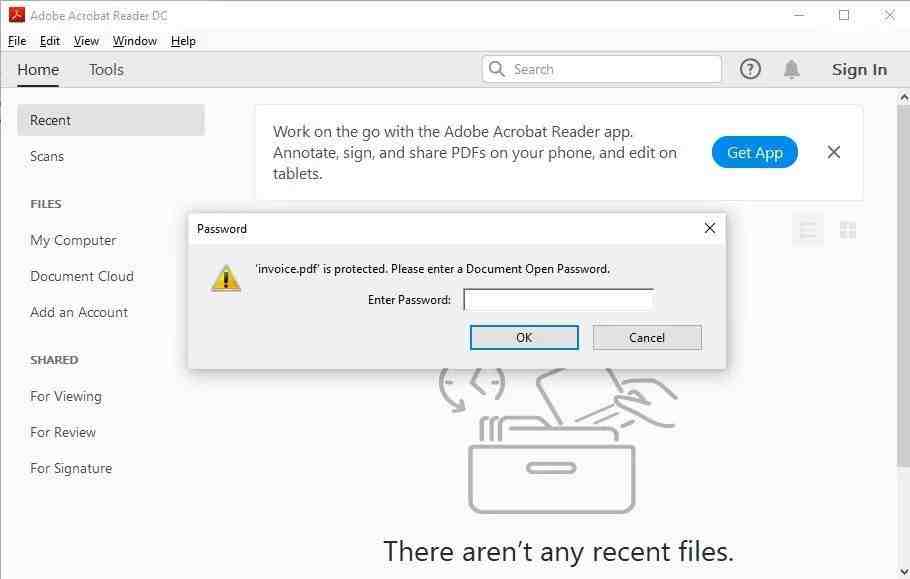Cancel the password prompt
The height and width of the screenshot is (579, 910).
tap(647, 338)
